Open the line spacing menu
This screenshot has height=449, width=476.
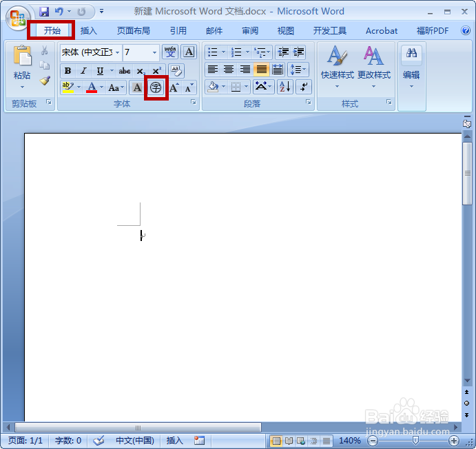[298, 70]
